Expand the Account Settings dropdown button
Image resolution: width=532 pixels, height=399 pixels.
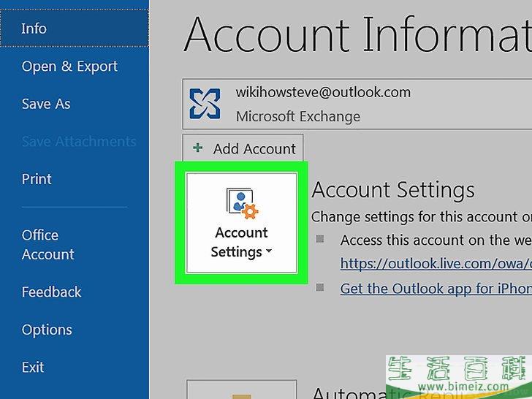242,223
